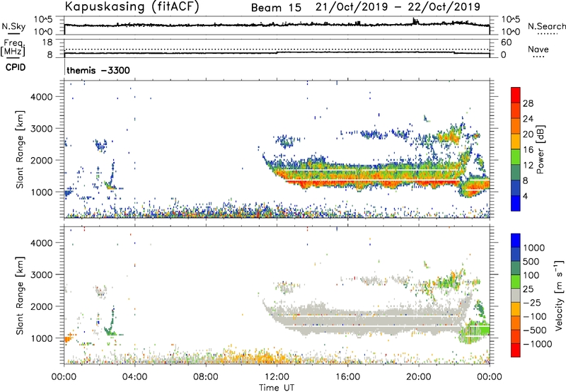The height and width of the screenshot is (392, 566).
Task: Click the "Time UT" axis title
Action: point(277,388)
